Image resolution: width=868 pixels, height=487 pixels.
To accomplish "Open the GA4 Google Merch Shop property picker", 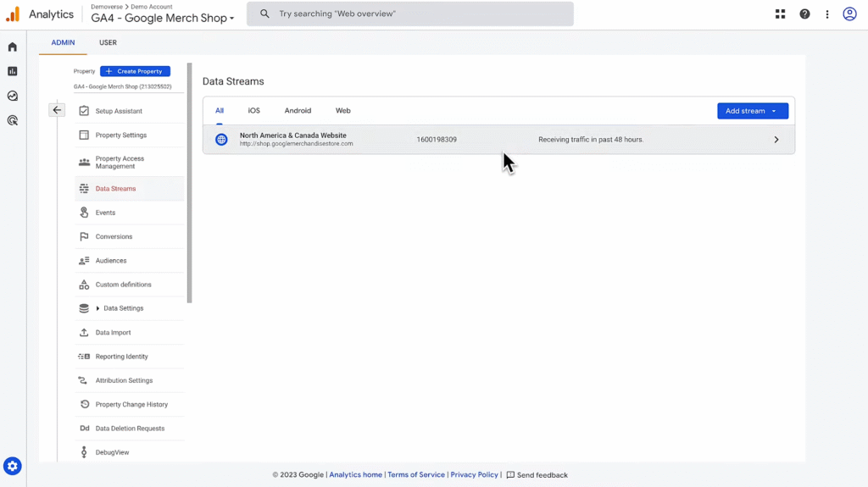I will (163, 18).
